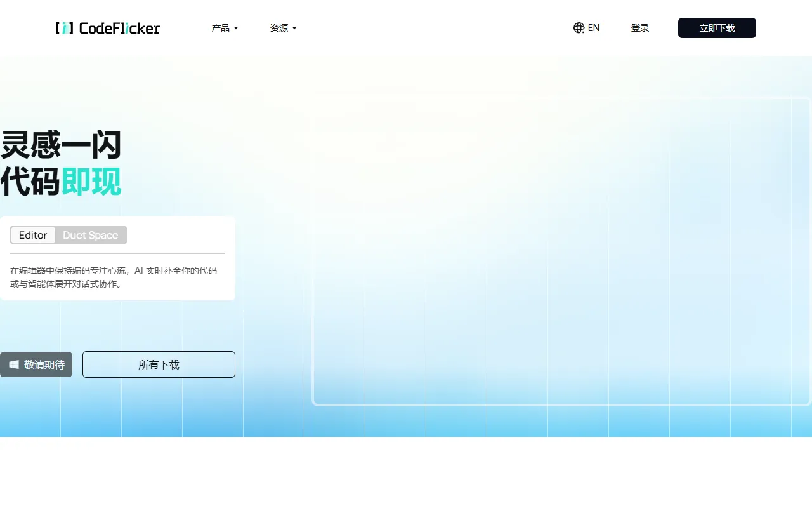
Task: Open the 资源 menu in the navbar
Action: [283, 28]
